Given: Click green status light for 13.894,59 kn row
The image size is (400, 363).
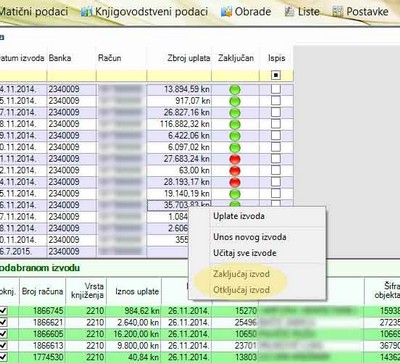Looking at the screenshot, I should (235, 89).
